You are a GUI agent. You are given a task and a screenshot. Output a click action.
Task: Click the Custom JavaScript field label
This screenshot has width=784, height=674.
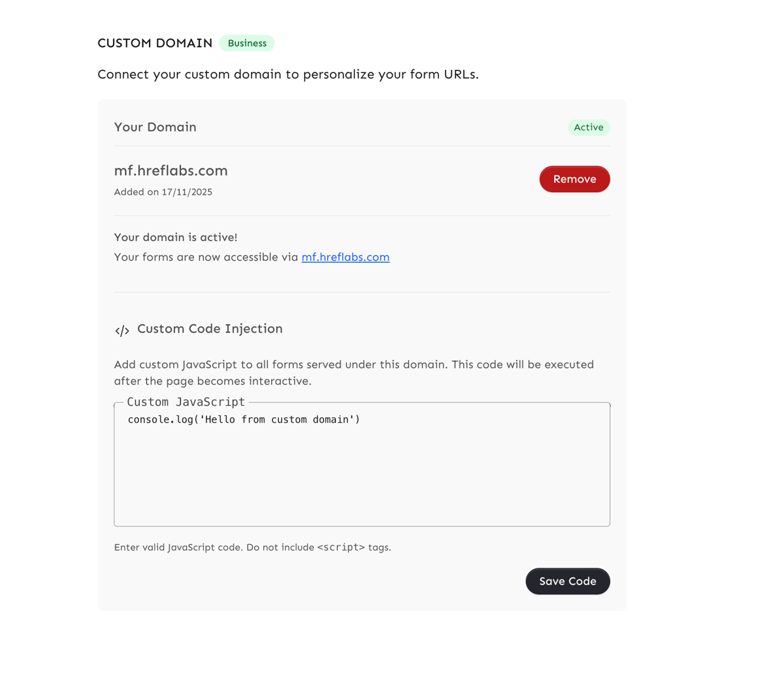186,402
